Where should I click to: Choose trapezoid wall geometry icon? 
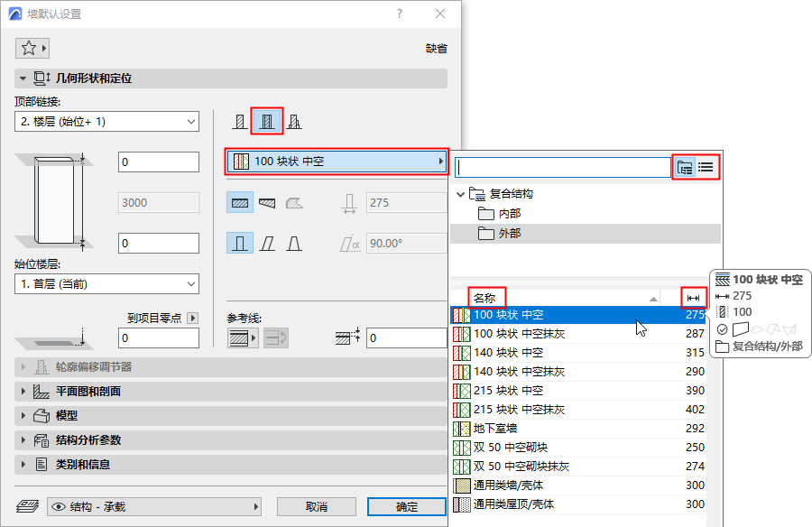pyautogui.click(x=267, y=203)
